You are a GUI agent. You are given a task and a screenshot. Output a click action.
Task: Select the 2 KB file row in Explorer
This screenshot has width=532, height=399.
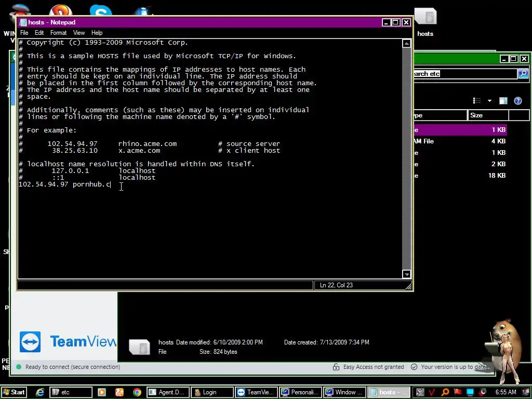pyautogui.click(x=460, y=164)
